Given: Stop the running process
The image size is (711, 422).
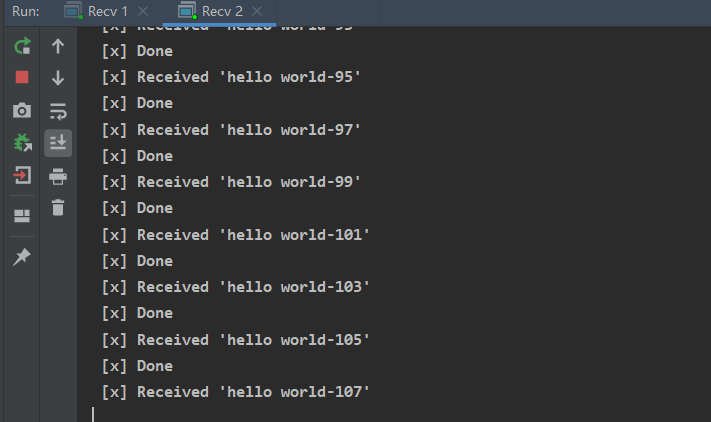Looking at the screenshot, I should coord(22,78).
